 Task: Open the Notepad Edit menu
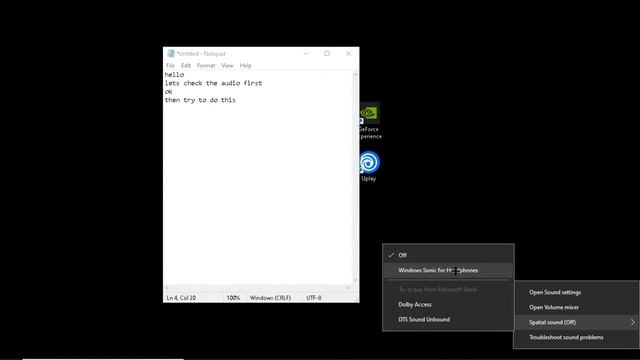click(x=186, y=65)
